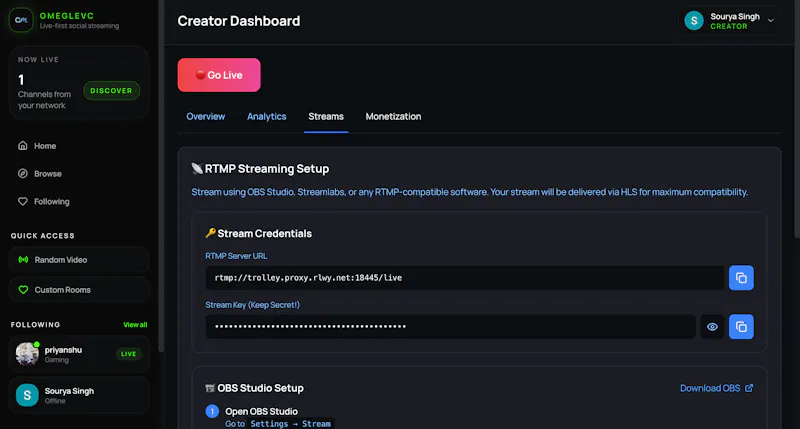800x429 pixels.
Task: Switch to the Overview tab
Action: 206,117
